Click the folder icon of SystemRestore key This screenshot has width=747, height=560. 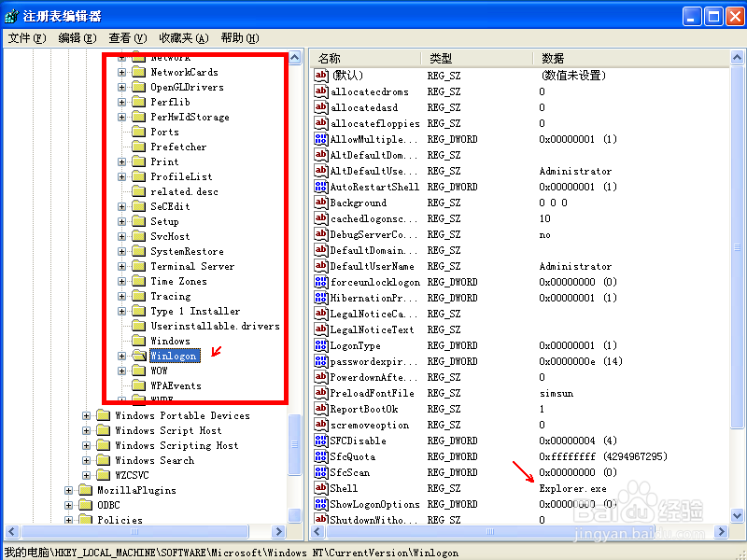[138, 251]
